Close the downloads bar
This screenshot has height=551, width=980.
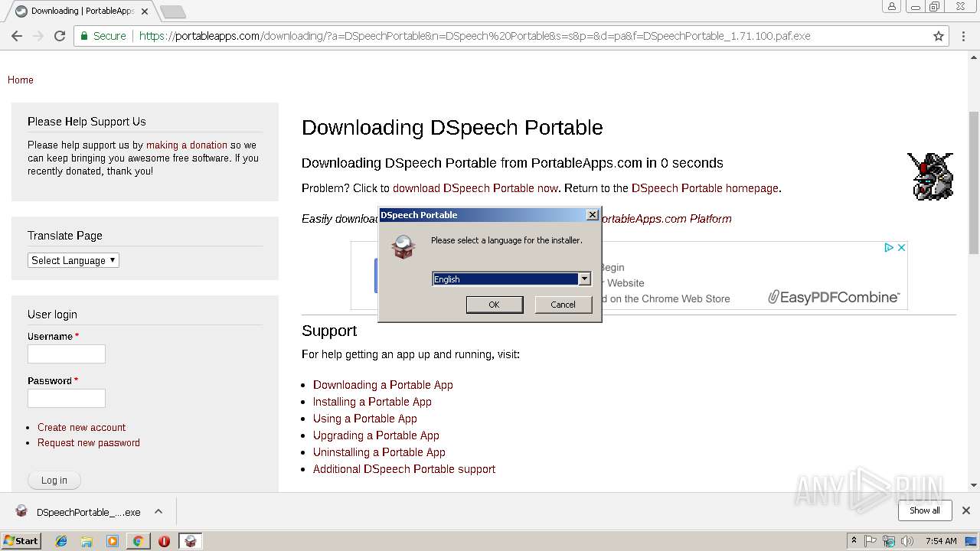966,510
